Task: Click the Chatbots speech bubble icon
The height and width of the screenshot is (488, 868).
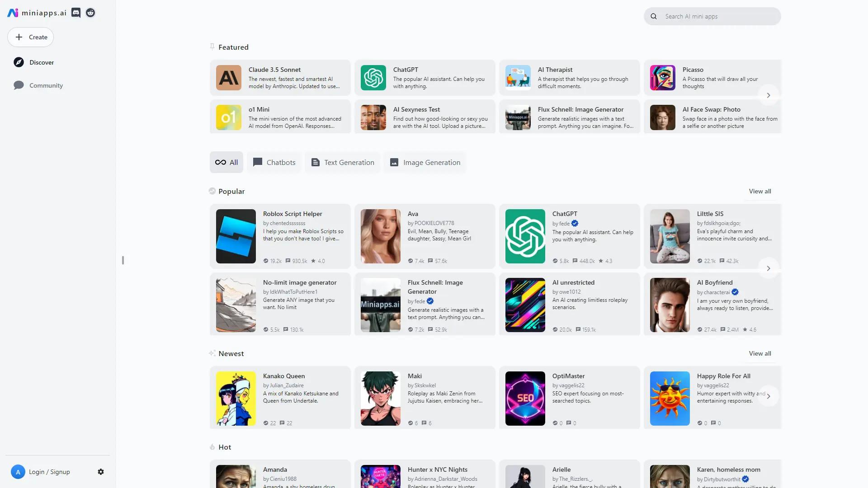Action: click(x=257, y=162)
